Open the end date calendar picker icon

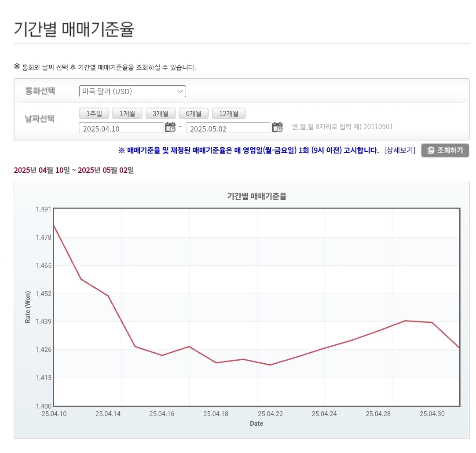(278, 127)
